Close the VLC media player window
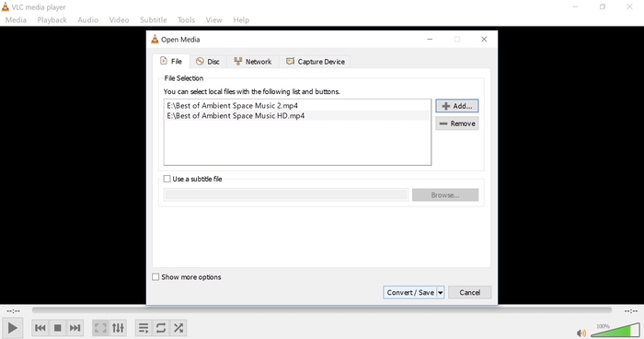This screenshot has height=339, width=644. [629, 7]
